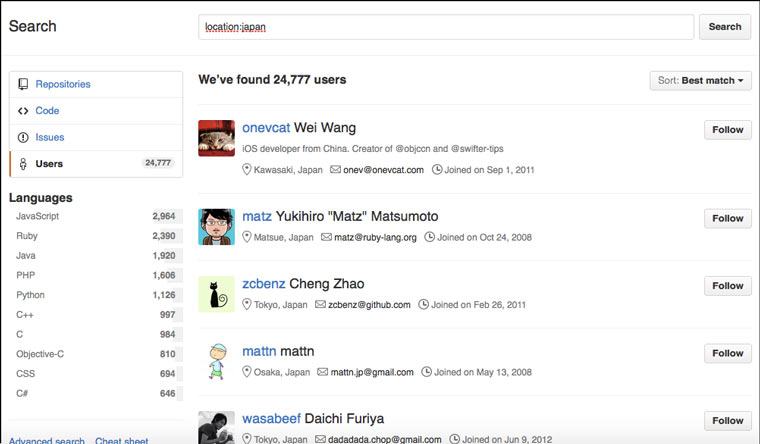Click envelope icon next to zcbenz@github.com
The image size is (760, 444).
coord(320,304)
